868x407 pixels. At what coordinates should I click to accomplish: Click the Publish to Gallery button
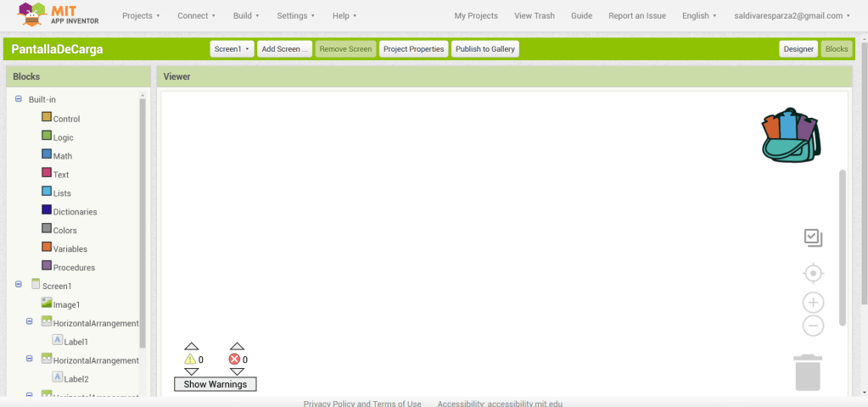pos(484,49)
